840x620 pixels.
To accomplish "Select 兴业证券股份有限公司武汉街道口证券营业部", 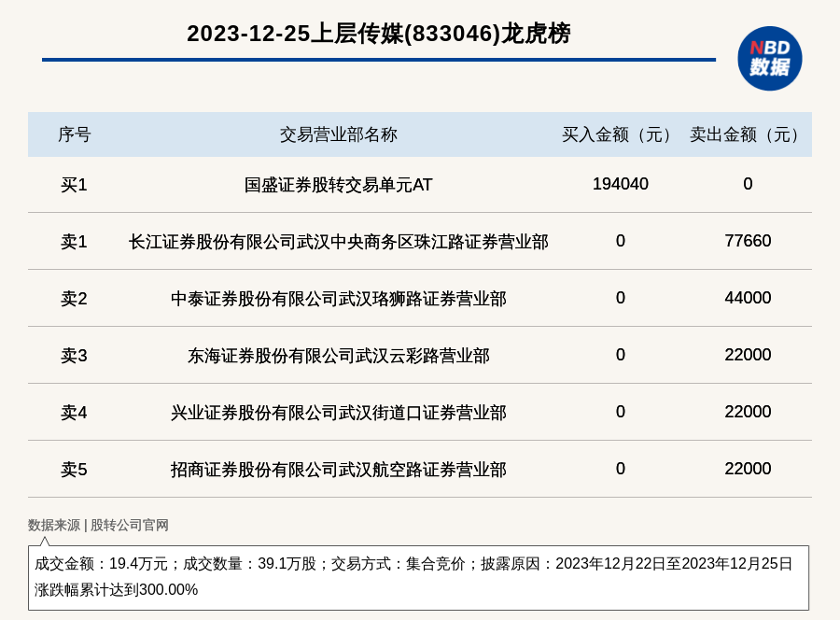I will (x=339, y=413).
